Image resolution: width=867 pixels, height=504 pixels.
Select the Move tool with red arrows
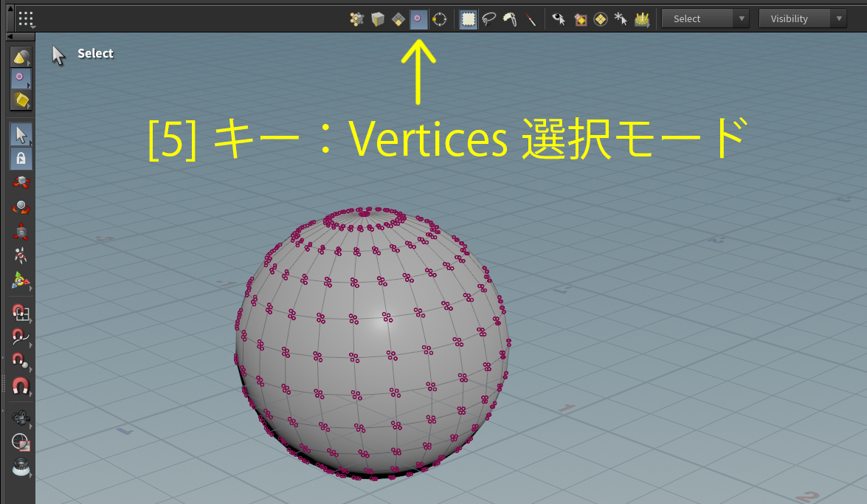click(x=21, y=182)
